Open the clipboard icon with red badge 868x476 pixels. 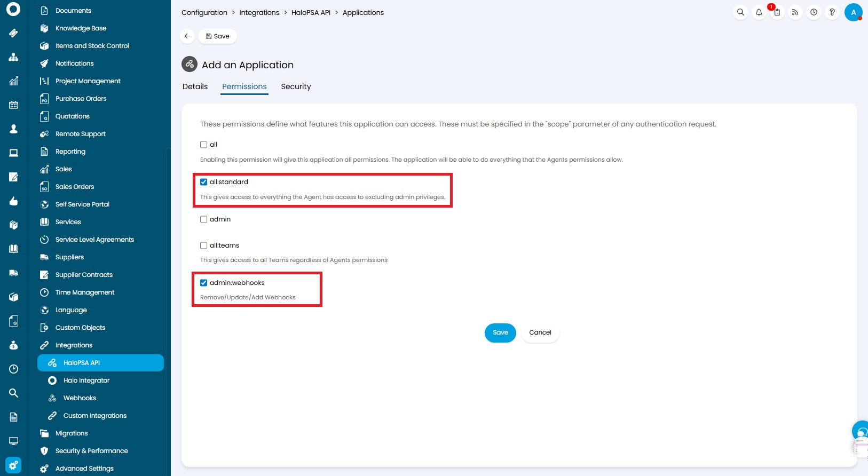[777, 12]
